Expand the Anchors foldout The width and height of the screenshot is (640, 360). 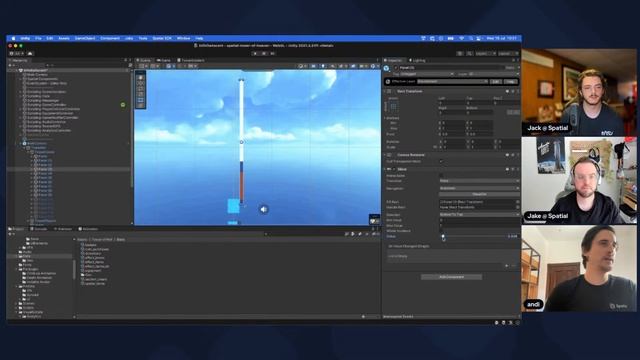[385, 118]
